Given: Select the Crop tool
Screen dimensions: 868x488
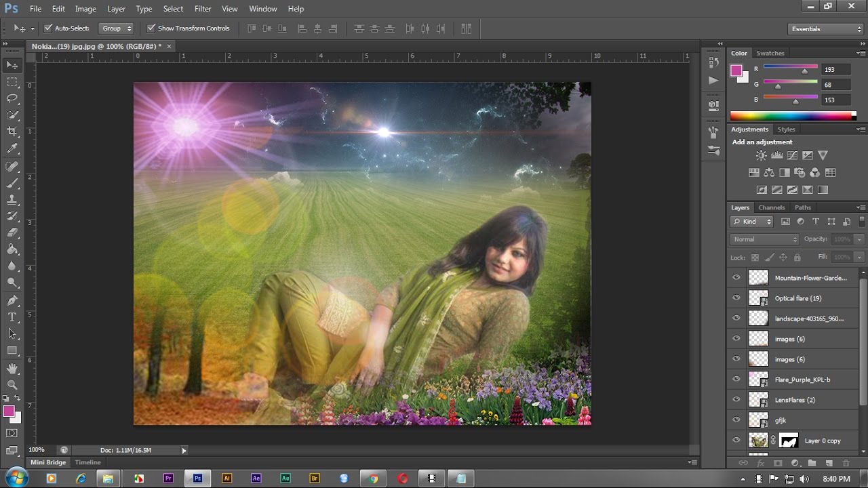Looking at the screenshot, I should pos(12,131).
